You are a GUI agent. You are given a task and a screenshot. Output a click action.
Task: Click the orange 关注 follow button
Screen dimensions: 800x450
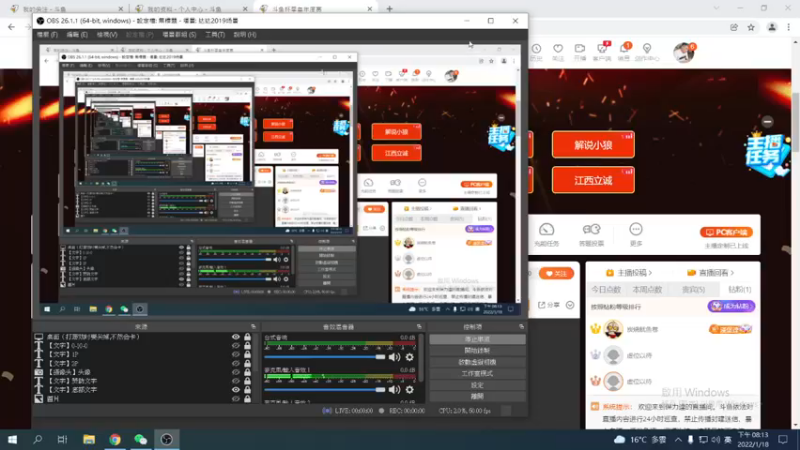click(556, 273)
